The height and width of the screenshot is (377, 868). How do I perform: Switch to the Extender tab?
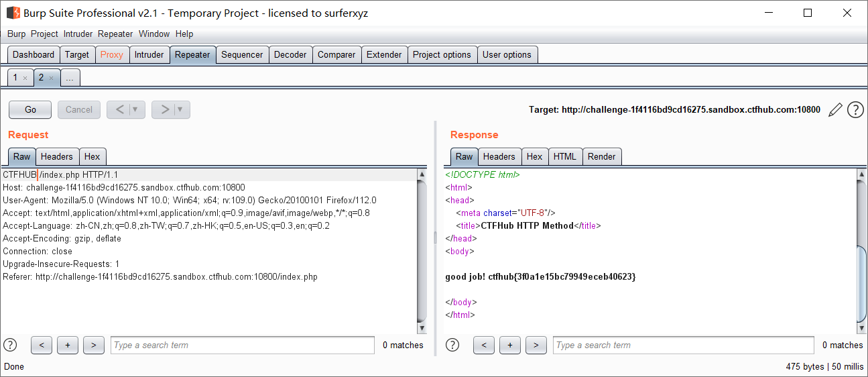(384, 54)
